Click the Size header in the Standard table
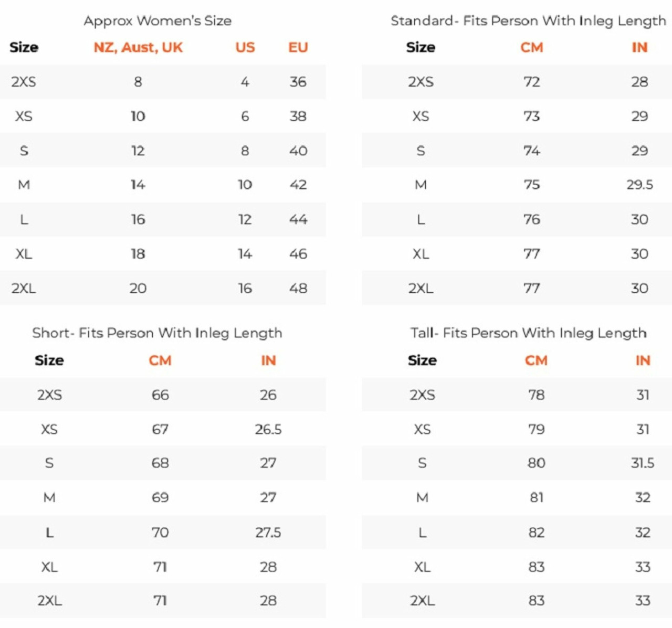This screenshot has height=628, width=672. click(421, 48)
